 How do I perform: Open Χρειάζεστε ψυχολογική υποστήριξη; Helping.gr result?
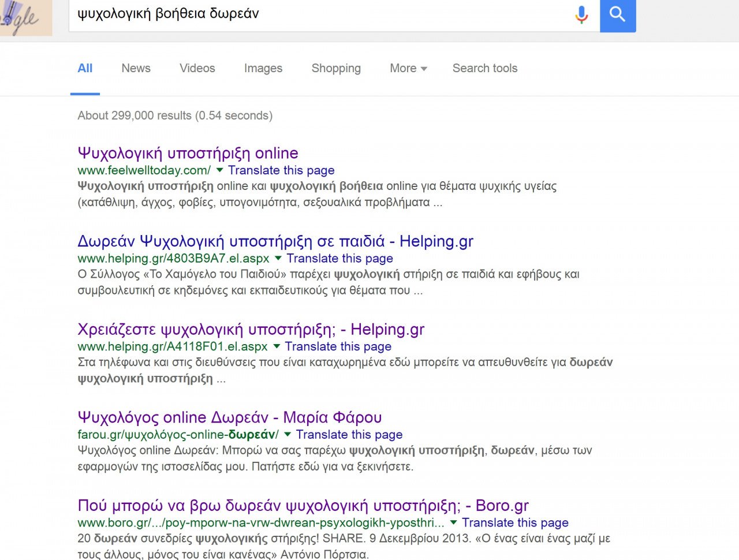click(251, 330)
